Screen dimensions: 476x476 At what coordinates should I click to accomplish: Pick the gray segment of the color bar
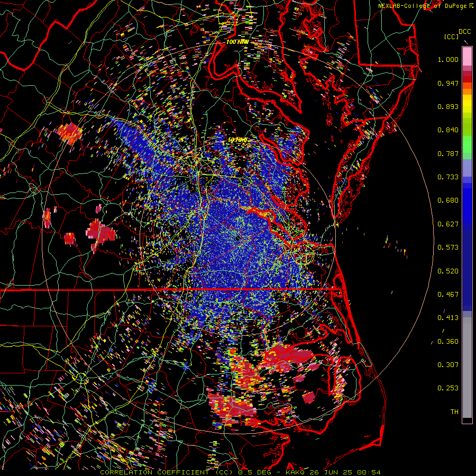tap(467, 368)
